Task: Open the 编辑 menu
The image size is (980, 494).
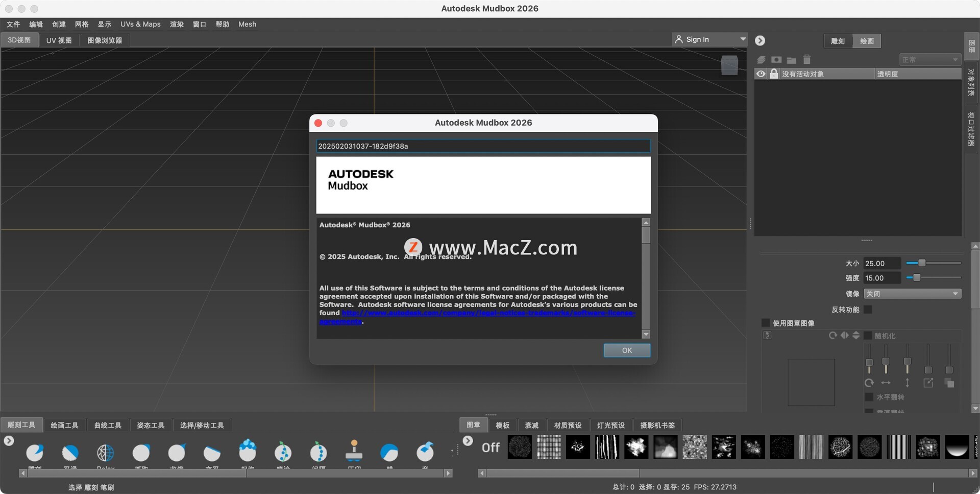Action: pos(36,24)
